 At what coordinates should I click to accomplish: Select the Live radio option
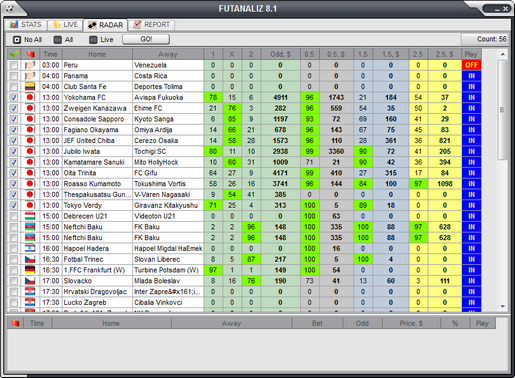click(x=102, y=40)
